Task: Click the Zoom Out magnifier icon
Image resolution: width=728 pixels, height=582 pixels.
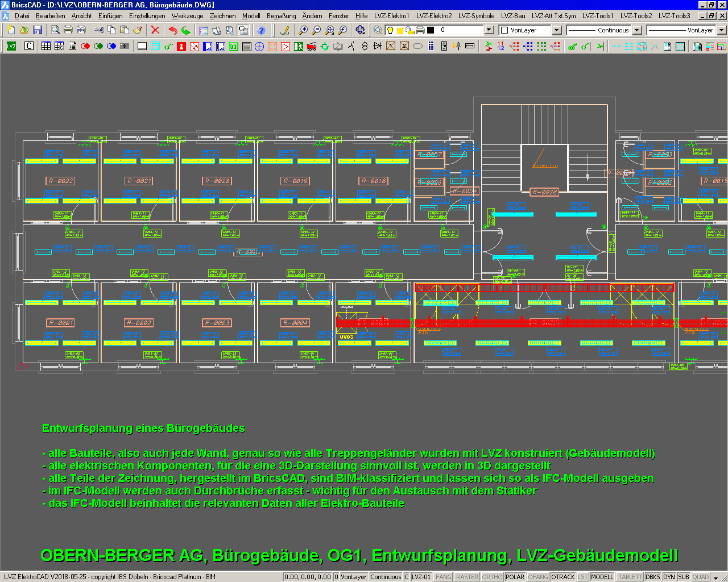Action: [317, 30]
